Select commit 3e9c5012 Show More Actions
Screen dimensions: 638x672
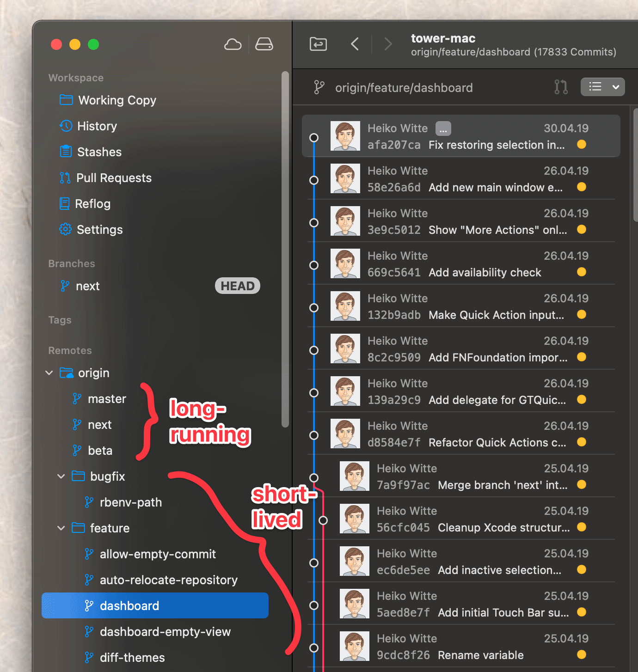click(461, 221)
